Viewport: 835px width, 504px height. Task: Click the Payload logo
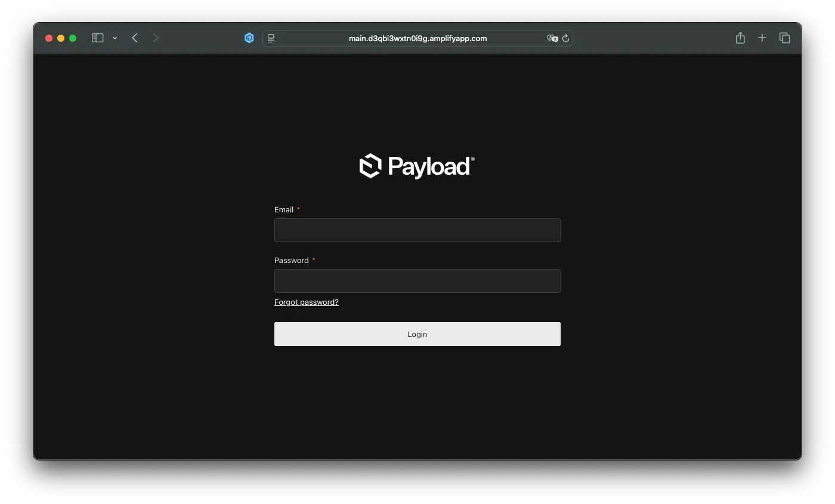(x=417, y=166)
